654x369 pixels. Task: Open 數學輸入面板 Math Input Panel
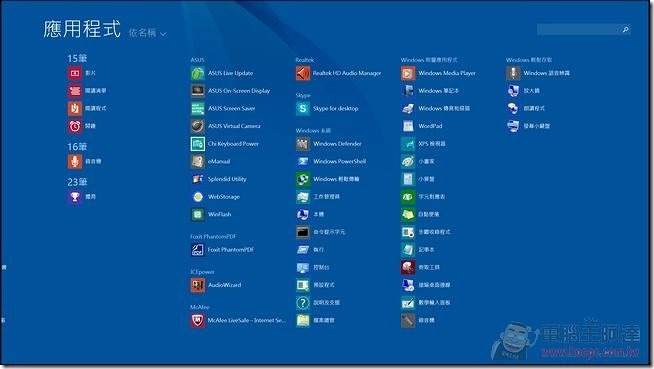point(426,303)
